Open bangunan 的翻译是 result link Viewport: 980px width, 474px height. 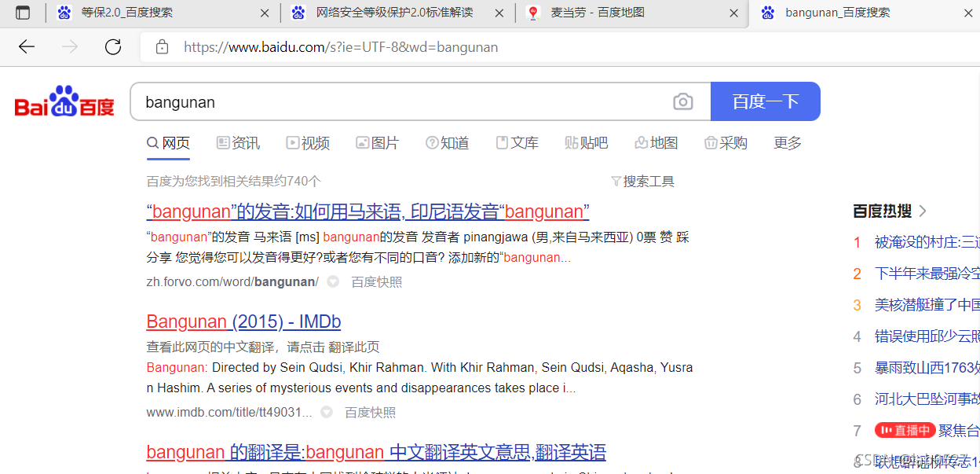pyautogui.click(x=376, y=452)
